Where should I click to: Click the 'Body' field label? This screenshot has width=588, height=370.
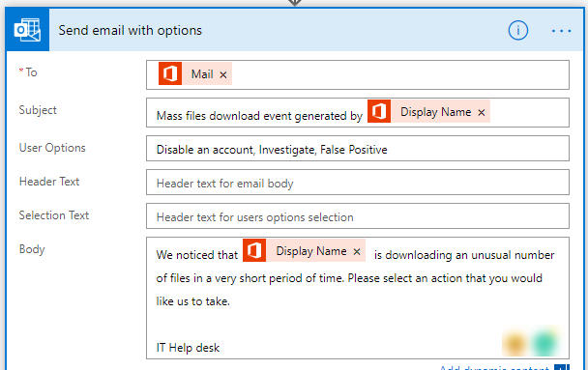(x=32, y=249)
